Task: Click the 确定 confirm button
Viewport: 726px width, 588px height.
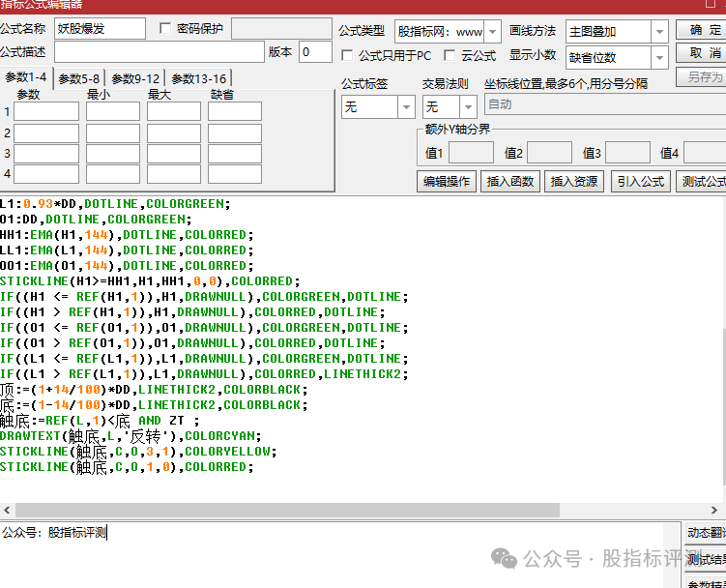Action: pos(705,30)
